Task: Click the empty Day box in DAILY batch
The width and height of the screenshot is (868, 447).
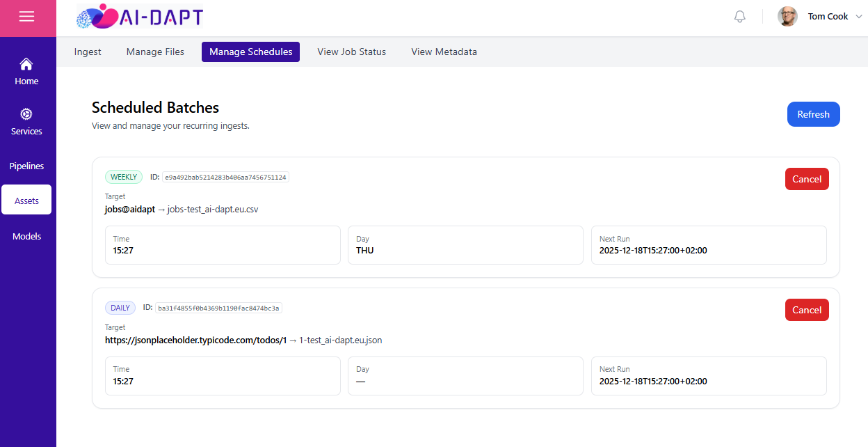Action: tap(465, 376)
